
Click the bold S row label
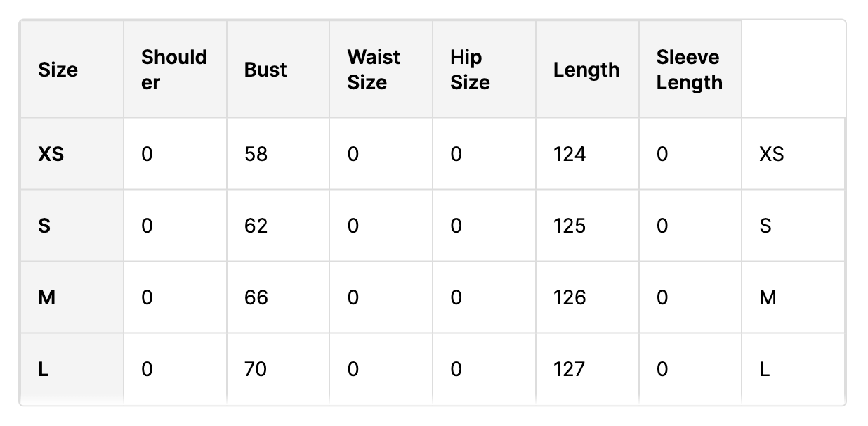(44, 226)
